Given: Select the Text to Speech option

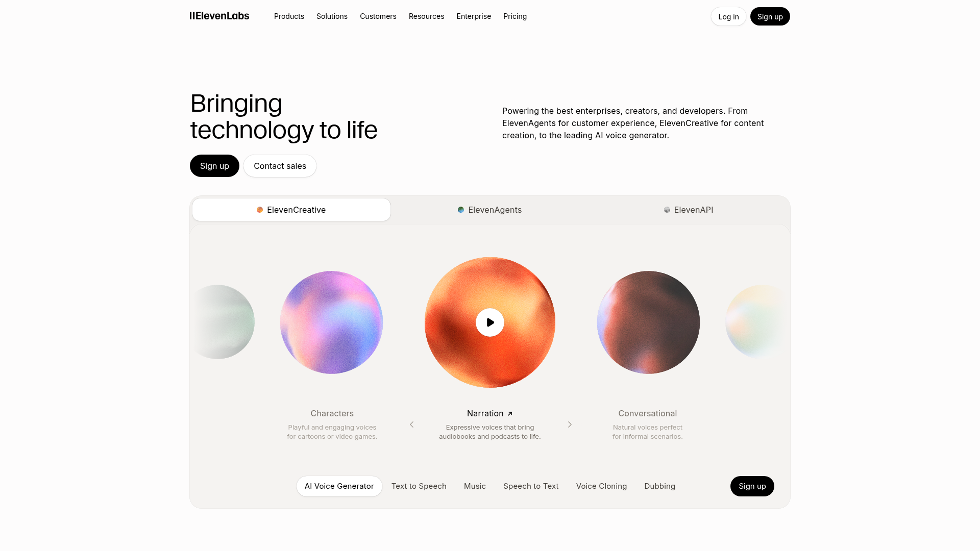Looking at the screenshot, I should pyautogui.click(x=419, y=486).
